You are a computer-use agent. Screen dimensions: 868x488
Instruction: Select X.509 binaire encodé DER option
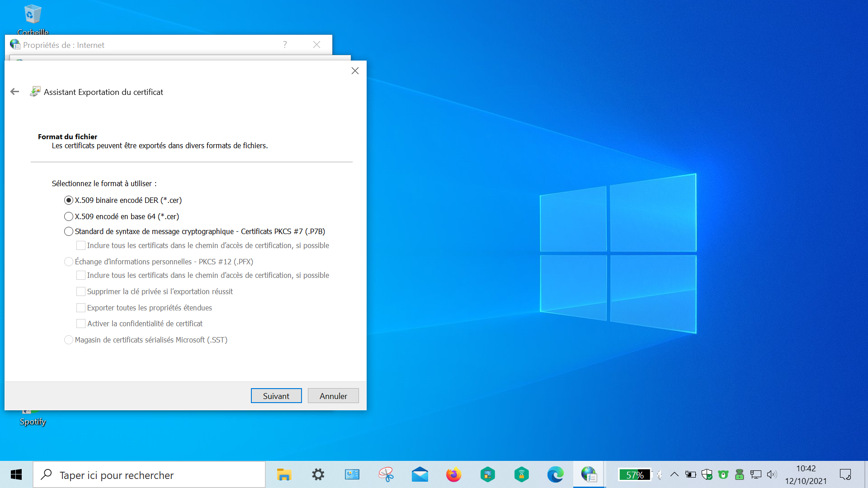(x=69, y=200)
